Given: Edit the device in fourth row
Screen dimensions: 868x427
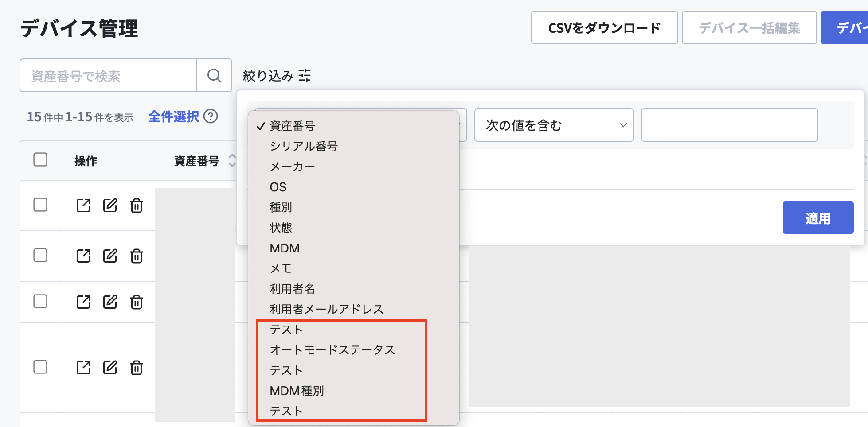Looking at the screenshot, I should click(x=110, y=368).
